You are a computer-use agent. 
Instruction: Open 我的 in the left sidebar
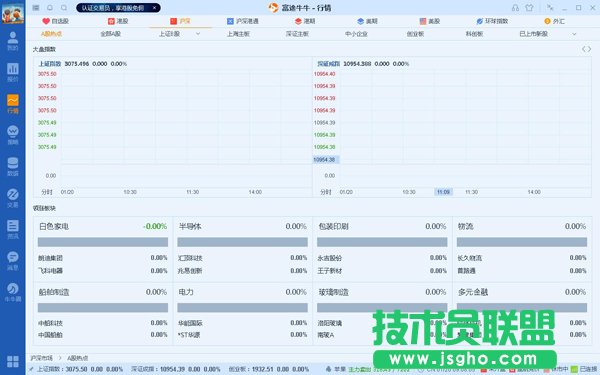tap(13, 41)
